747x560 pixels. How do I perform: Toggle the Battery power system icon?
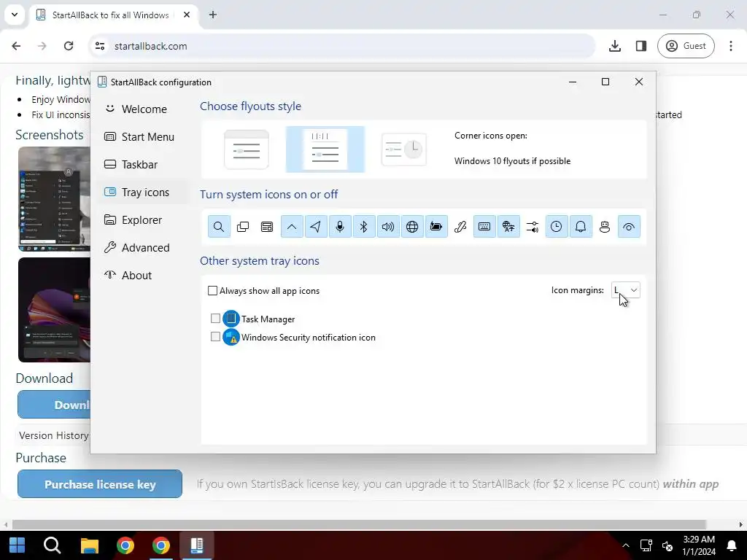[436, 227]
